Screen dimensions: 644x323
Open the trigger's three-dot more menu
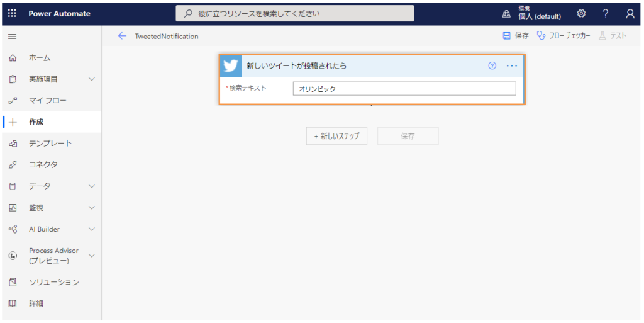click(x=512, y=65)
